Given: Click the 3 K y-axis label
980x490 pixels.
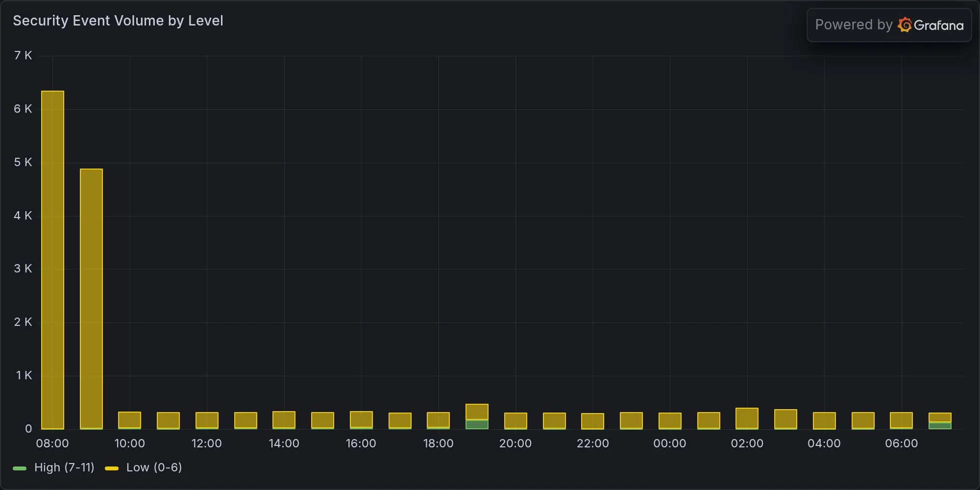Looking at the screenshot, I should [23, 269].
